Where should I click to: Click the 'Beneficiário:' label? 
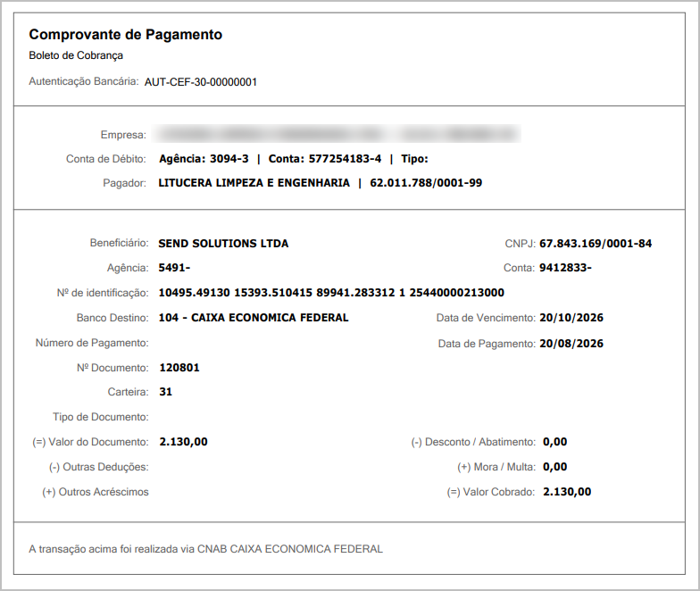pos(120,243)
